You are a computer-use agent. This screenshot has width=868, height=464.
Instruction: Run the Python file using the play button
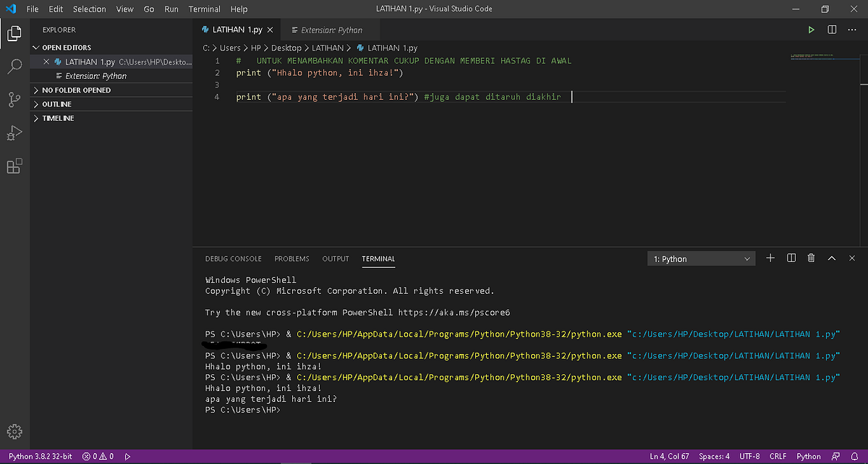(x=811, y=30)
